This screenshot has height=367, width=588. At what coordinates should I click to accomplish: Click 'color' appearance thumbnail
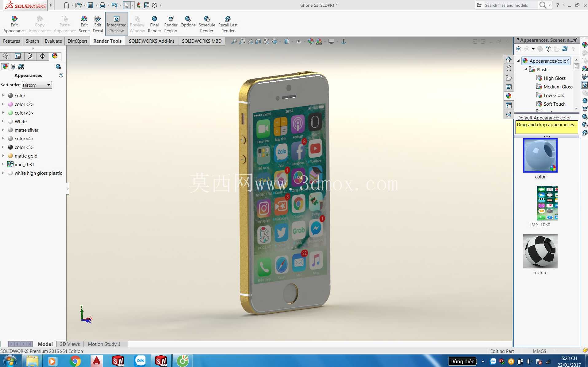tap(540, 155)
